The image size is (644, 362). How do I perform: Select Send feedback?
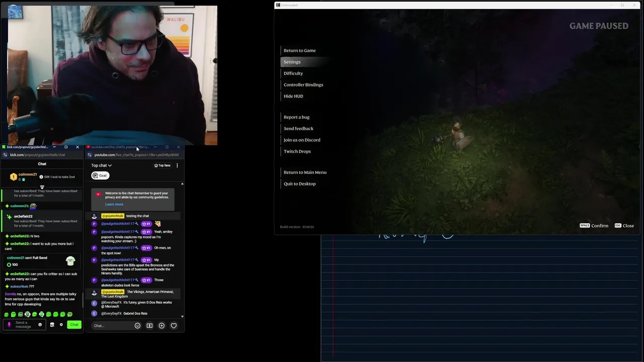click(x=298, y=129)
